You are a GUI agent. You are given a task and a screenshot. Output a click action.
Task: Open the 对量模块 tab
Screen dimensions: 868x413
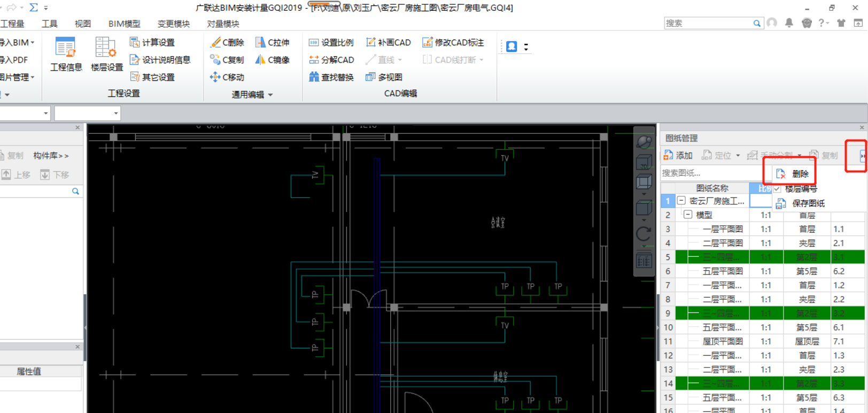coord(223,24)
